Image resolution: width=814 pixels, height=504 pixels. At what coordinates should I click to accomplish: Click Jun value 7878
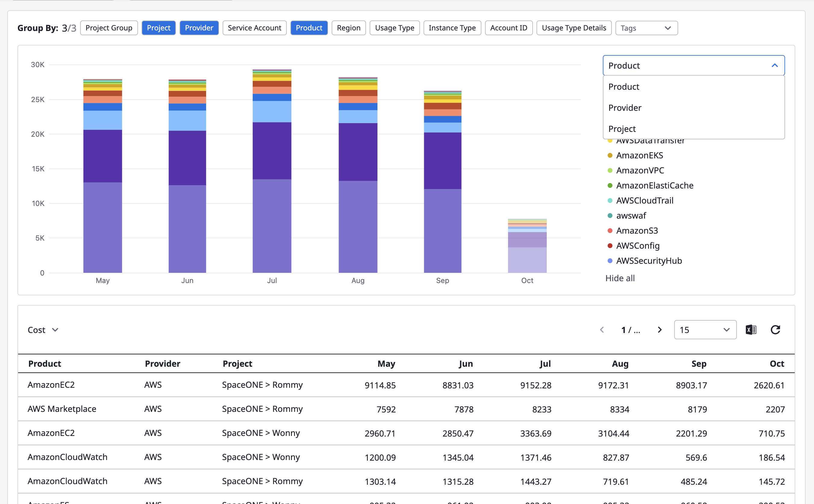click(464, 409)
